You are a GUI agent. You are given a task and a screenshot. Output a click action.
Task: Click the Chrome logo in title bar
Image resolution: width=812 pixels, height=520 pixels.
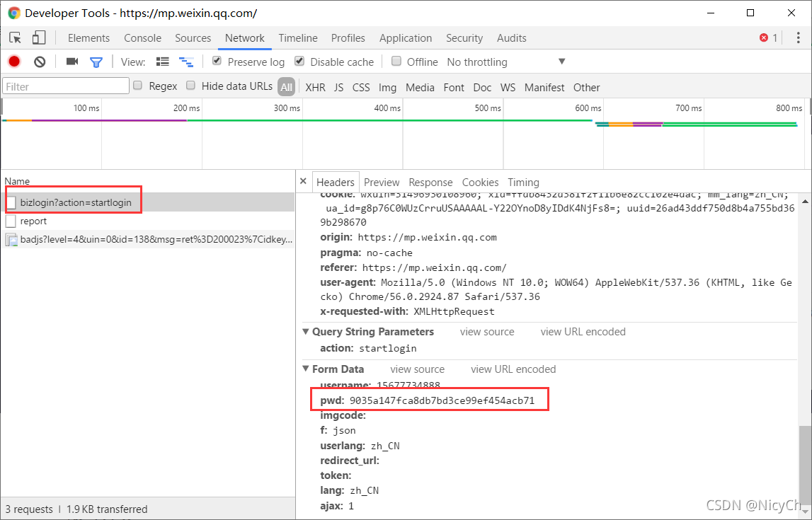[x=14, y=13]
